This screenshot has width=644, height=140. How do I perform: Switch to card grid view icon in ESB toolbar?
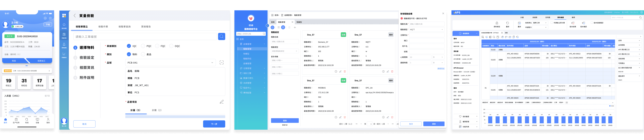[x=283, y=27]
